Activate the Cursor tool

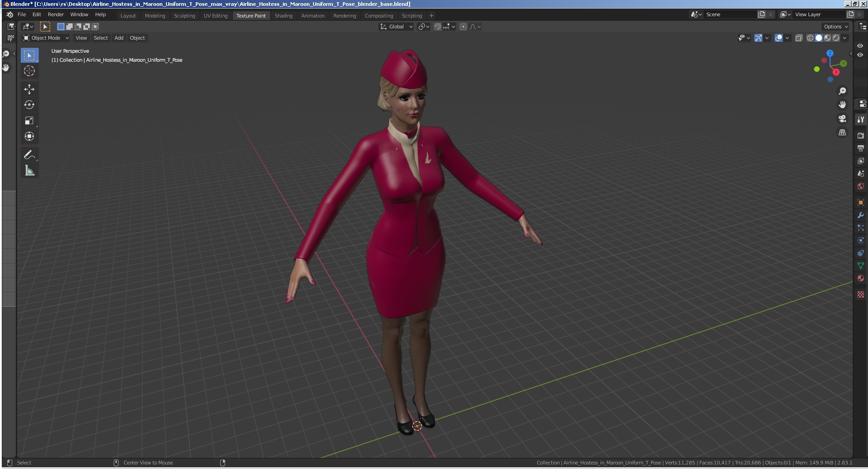tap(29, 71)
